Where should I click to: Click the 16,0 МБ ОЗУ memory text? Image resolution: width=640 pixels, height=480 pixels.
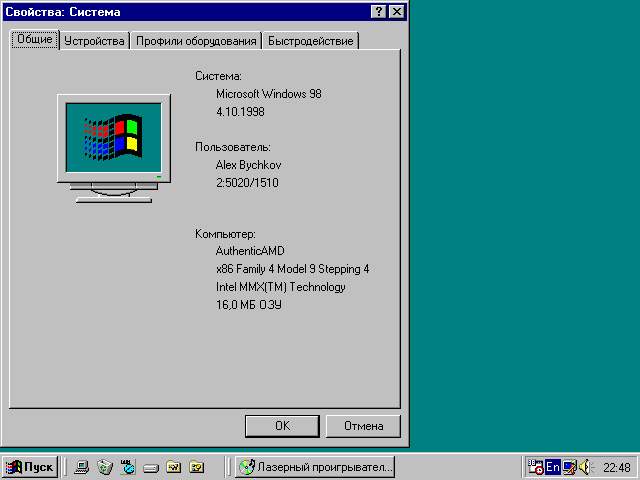coord(249,305)
